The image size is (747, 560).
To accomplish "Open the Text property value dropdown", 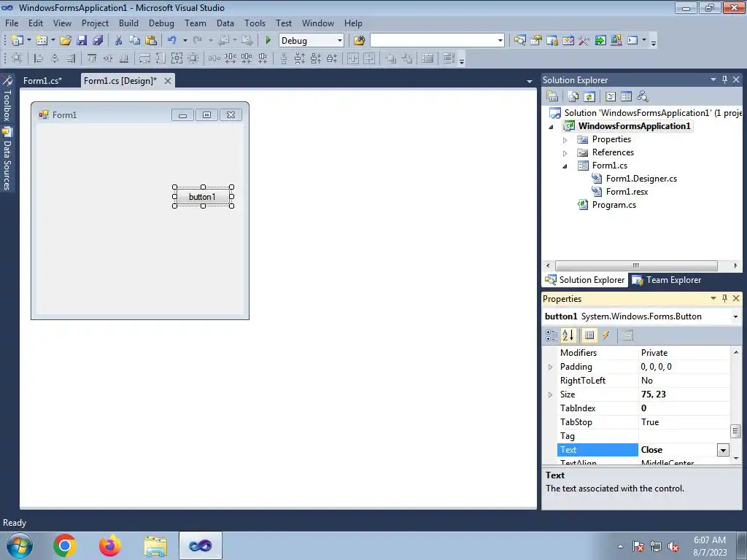I will [723, 450].
